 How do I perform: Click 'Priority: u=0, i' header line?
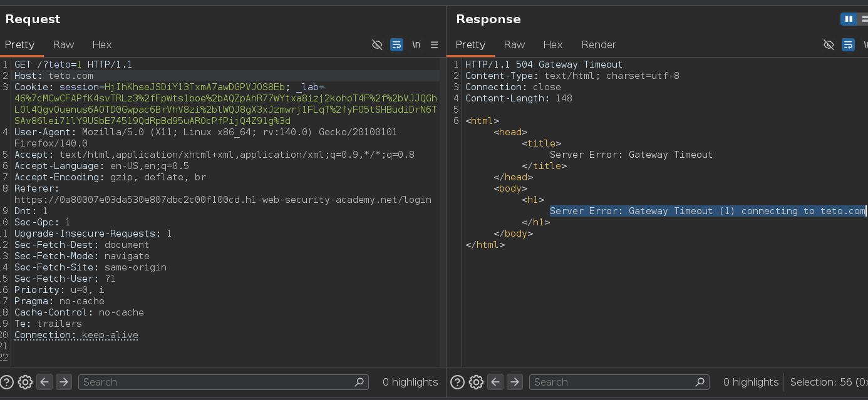click(59, 290)
